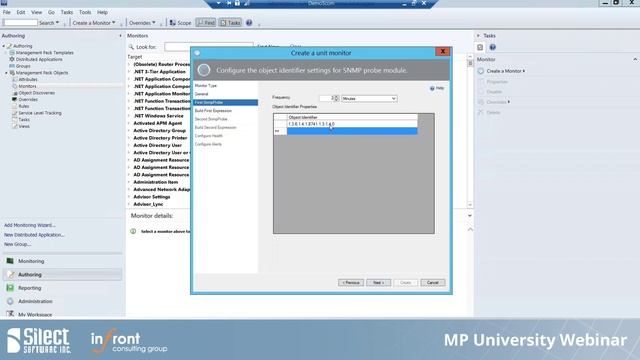Click the New Group link
This screenshot has width=640, height=360.
(17, 244)
